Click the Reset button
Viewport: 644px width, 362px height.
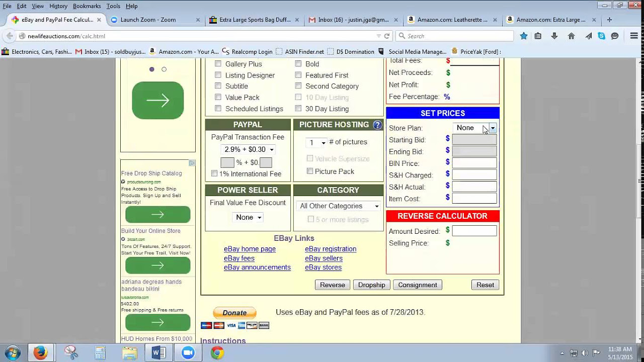click(486, 285)
